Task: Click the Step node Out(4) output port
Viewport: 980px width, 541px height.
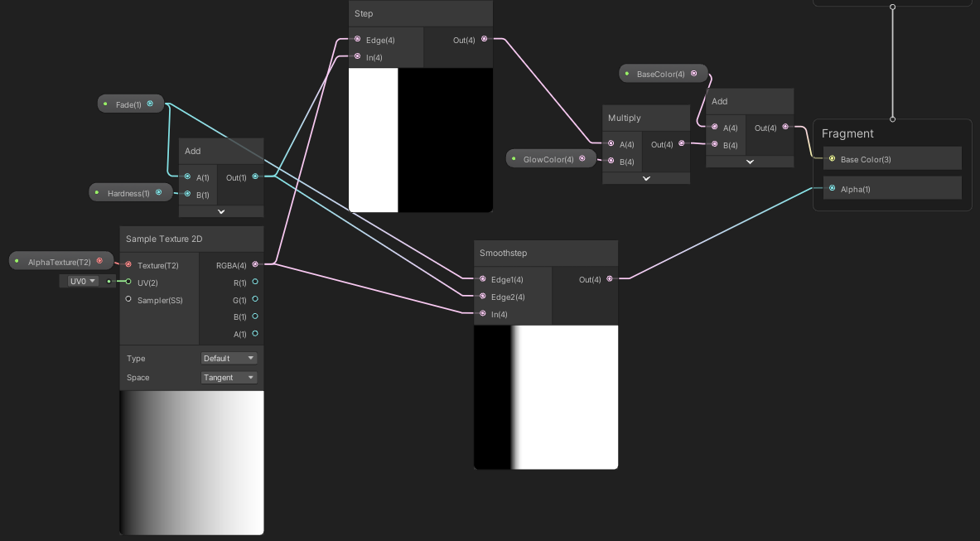Action: point(485,39)
